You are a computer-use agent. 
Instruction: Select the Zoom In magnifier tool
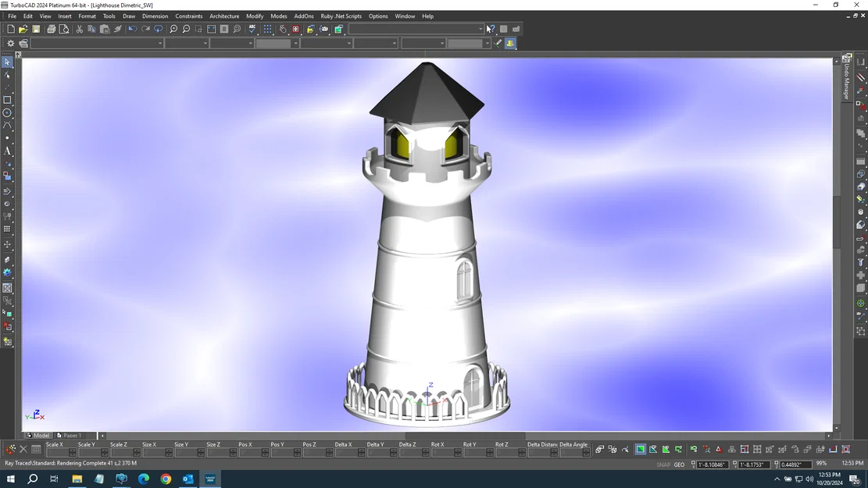coord(173,29)
